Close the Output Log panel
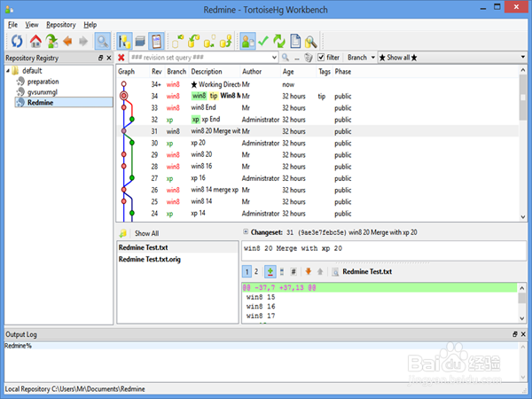The height and width of the screenshot is (399, 532). click(523, 334)
